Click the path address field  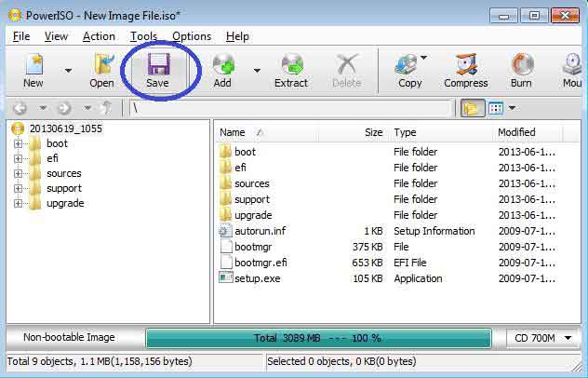coord(290,109)
